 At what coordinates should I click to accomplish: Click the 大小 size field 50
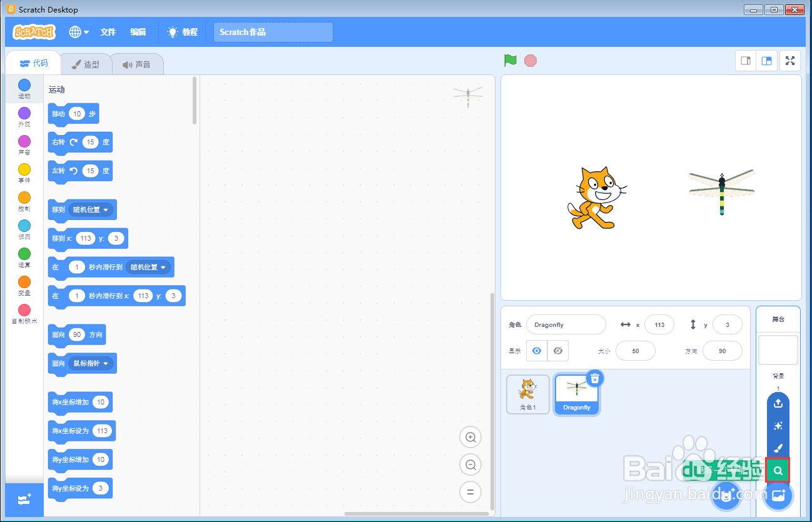(636, 351)
